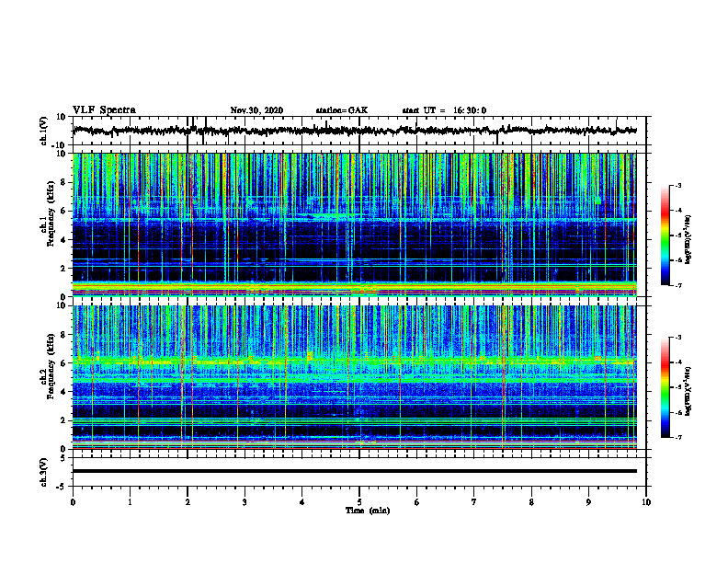Click the "start UT = 16:30:0" label
This screenshot has height=563, width=728.
pyautogui.click(x=444, y=110)
